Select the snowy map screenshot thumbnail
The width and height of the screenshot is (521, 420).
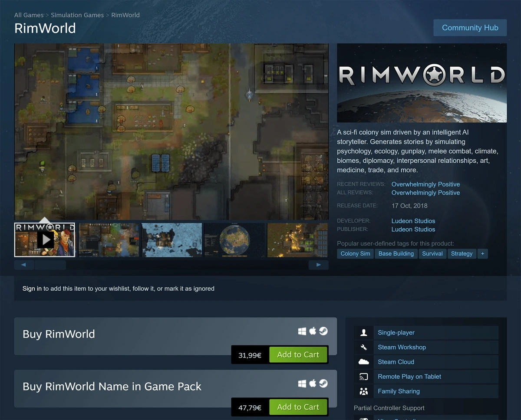pos(171,240)
